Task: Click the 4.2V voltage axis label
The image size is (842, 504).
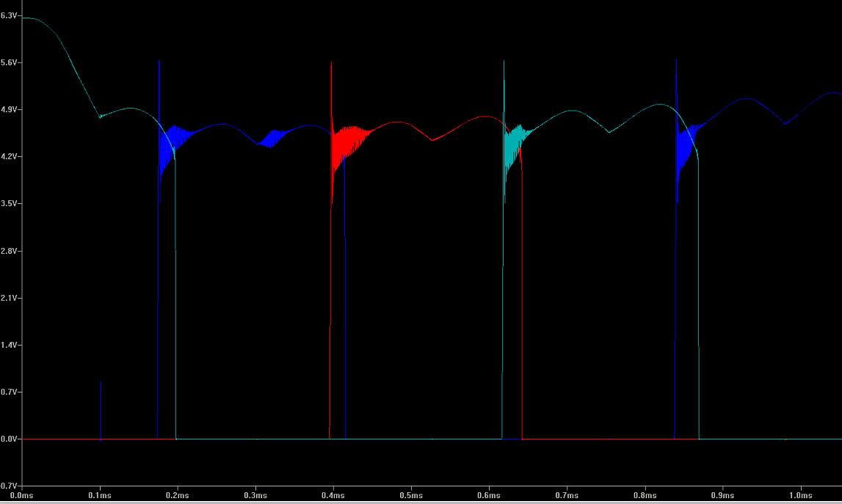Action: click(x=9, y=157)
